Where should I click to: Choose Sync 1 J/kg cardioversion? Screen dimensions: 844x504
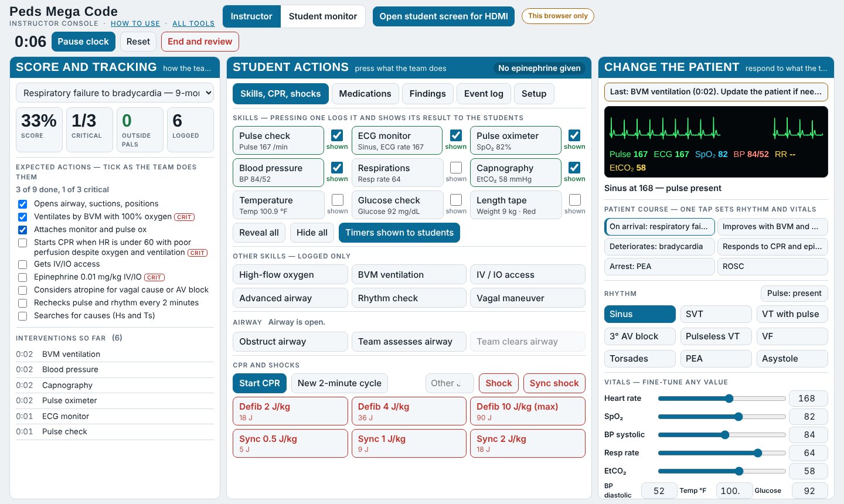tap(409, 444)
